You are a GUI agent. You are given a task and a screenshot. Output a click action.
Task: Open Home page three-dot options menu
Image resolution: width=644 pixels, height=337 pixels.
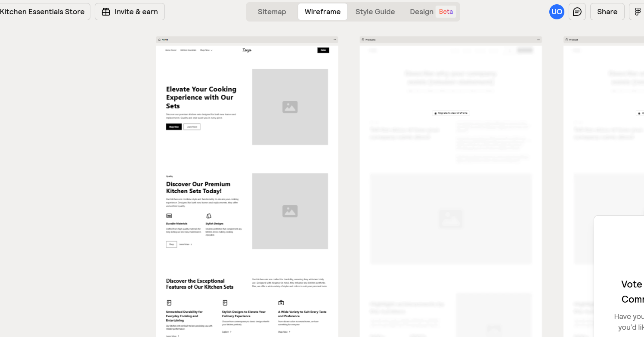(334, 40)
